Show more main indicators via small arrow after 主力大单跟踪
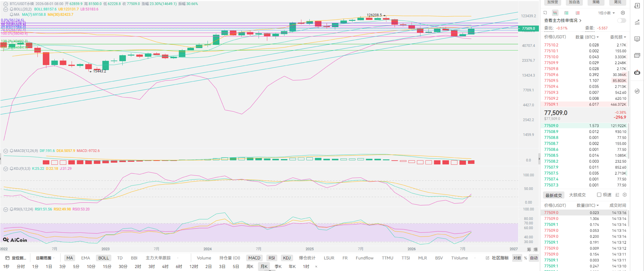This screenshot has width=644, height=271. pos(178,258)
